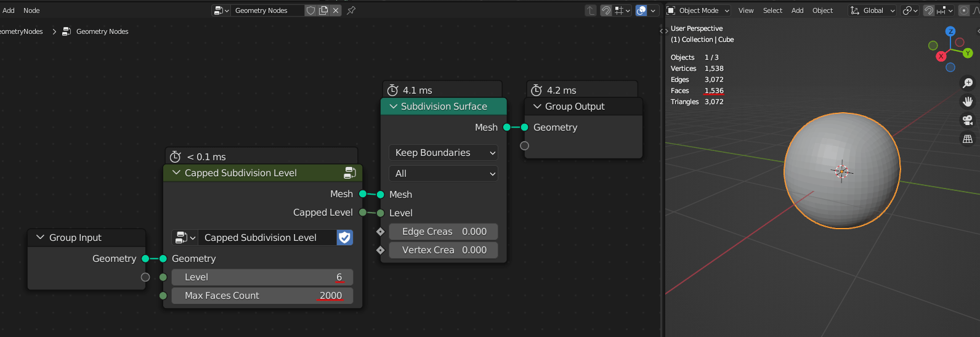
Task: Open the Object menu in 3D viewport
Action: (x=822, y=10)
